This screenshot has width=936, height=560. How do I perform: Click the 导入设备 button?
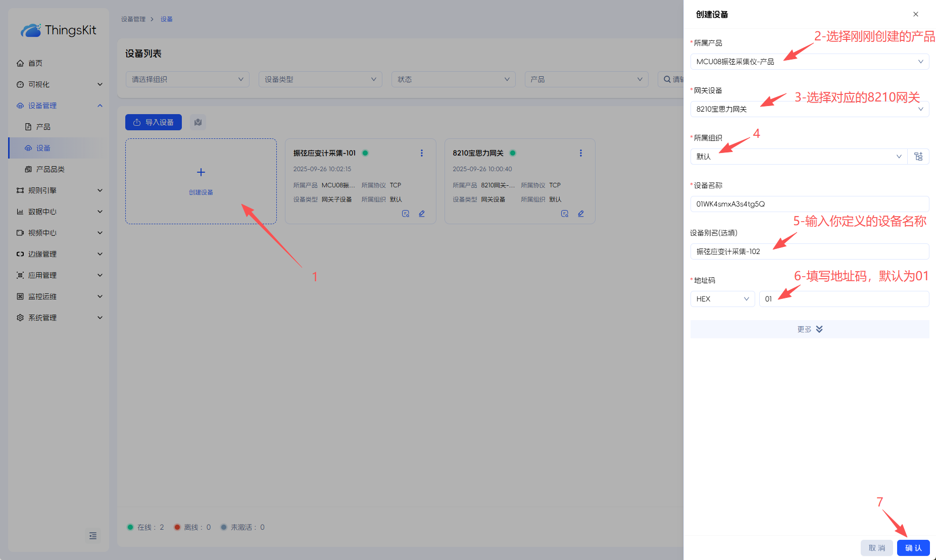point(154,122)
